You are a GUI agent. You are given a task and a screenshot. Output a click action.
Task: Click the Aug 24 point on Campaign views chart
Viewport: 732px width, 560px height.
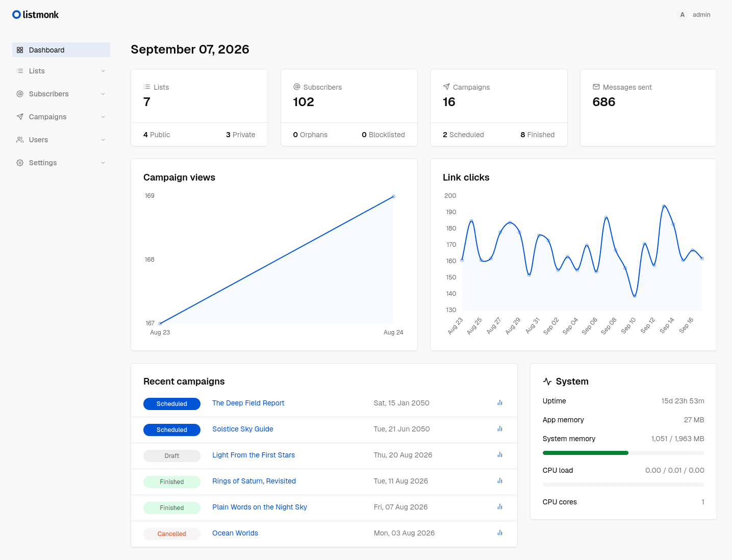pos(393,196)
